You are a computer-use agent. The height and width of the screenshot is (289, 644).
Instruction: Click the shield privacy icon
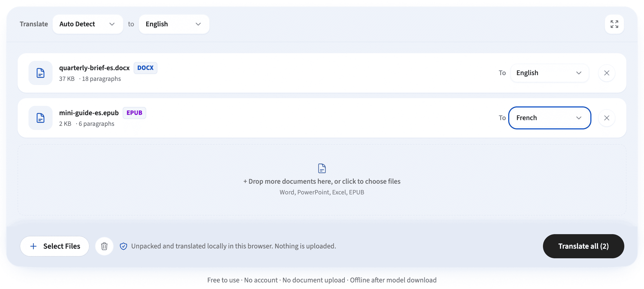[123, 246]
